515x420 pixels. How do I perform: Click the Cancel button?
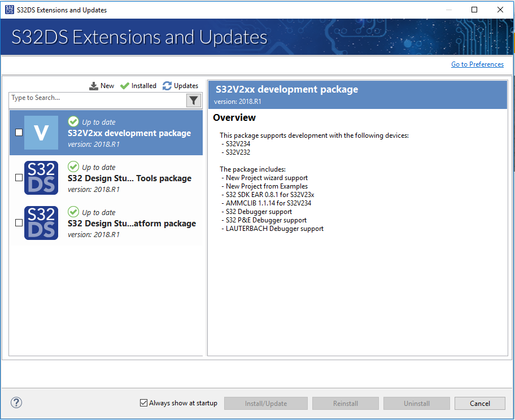479,404
